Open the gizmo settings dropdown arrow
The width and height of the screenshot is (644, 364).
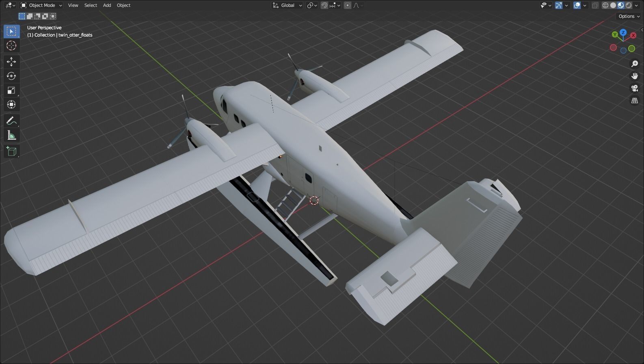pos(567,5)
